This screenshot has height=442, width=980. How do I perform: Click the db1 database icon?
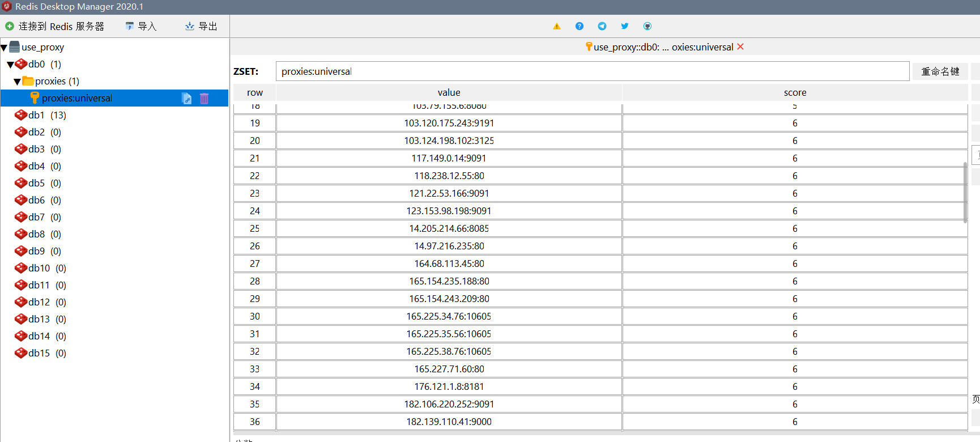point(21,115)
